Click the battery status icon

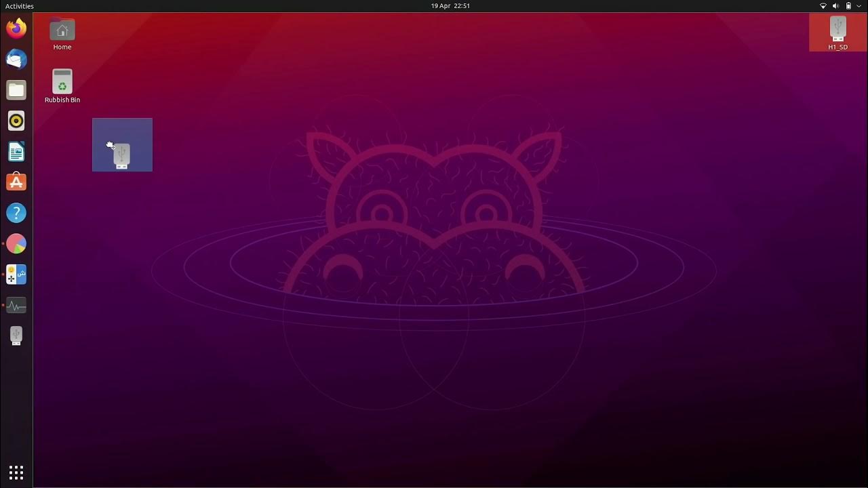(848, 6)
